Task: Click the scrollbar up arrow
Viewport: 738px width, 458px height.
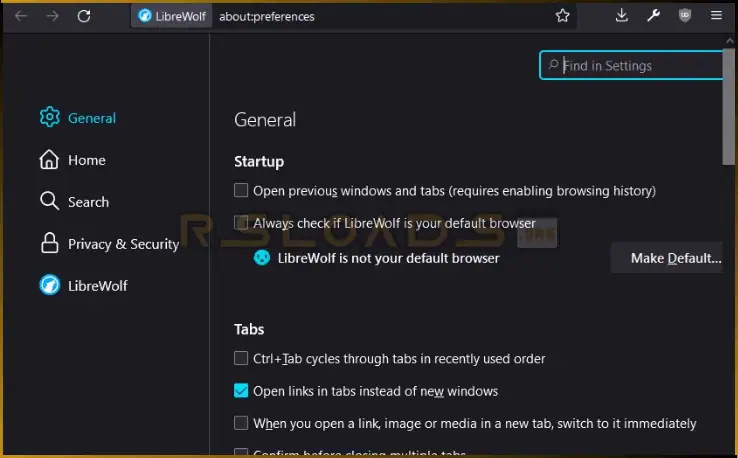Action: click(730, 41)
